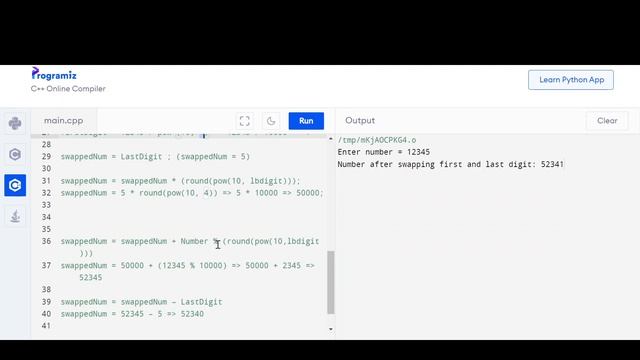Switch to the C compiler icon

pos(15,154)
